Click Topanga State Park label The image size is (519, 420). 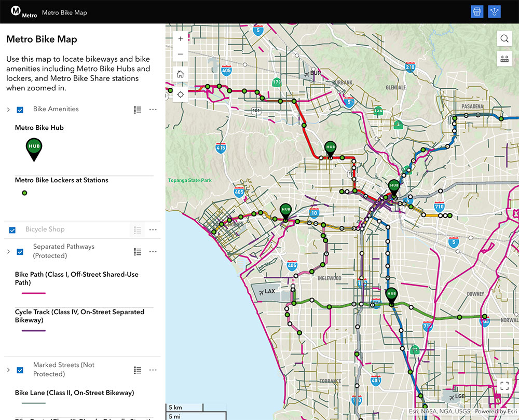189,180
